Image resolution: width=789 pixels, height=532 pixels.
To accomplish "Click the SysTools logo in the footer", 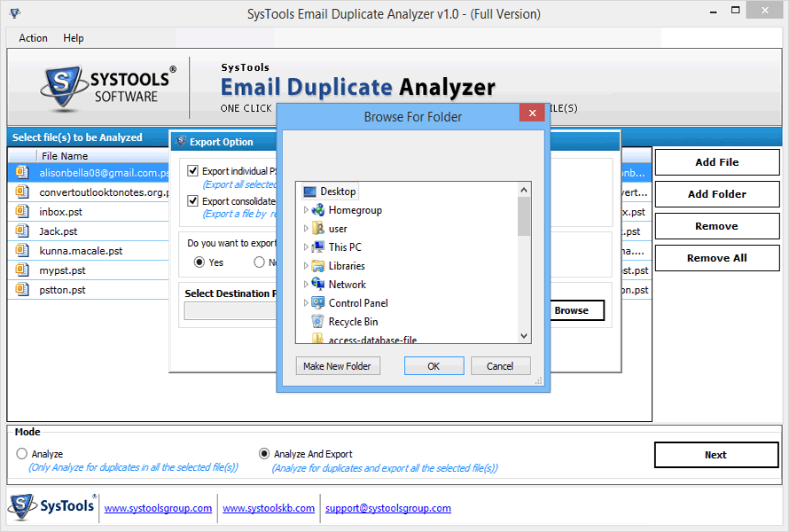I will pyautogui.click(x=52, y=506).
